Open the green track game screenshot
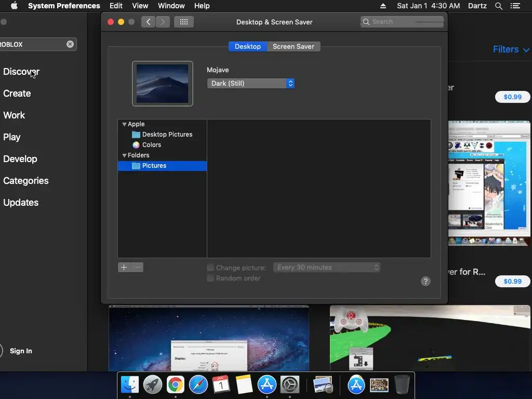This screenshot has width=532, height=399. [x=430, y=338]
